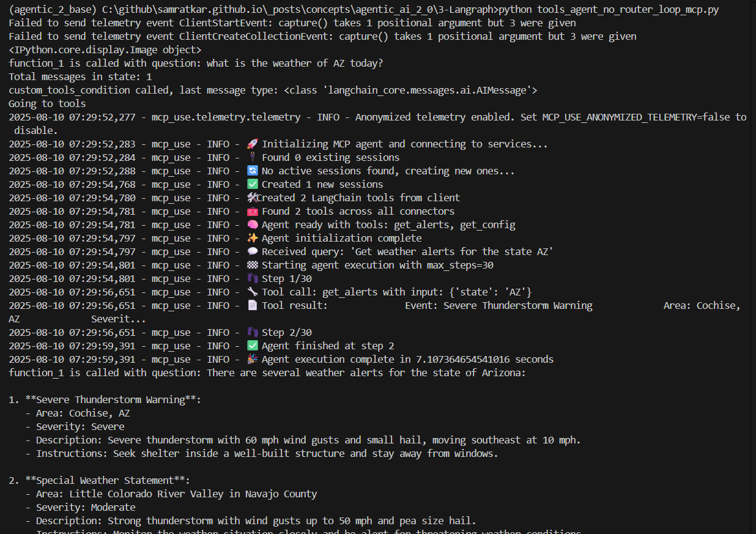The width and height of the screenshot is (756, 534).
Task: Click the party popper emoji before Agent execution complete
Action: point(252,360)
